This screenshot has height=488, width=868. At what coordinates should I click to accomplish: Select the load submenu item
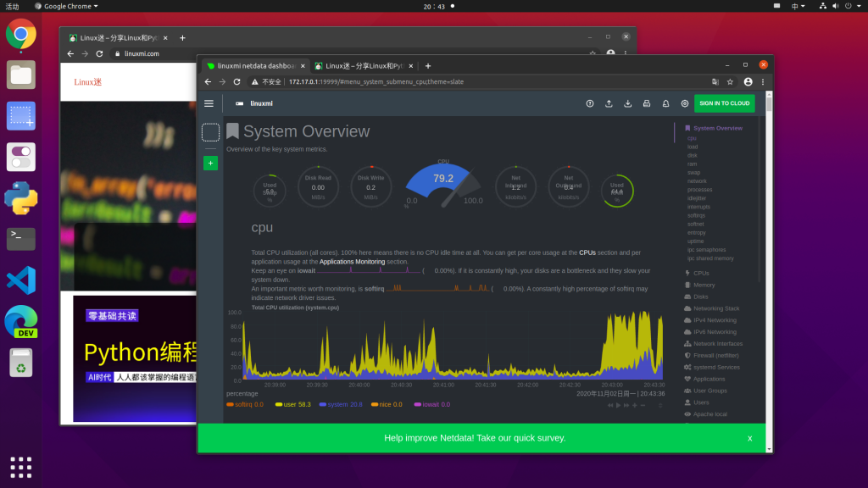(x=693, y=147)
